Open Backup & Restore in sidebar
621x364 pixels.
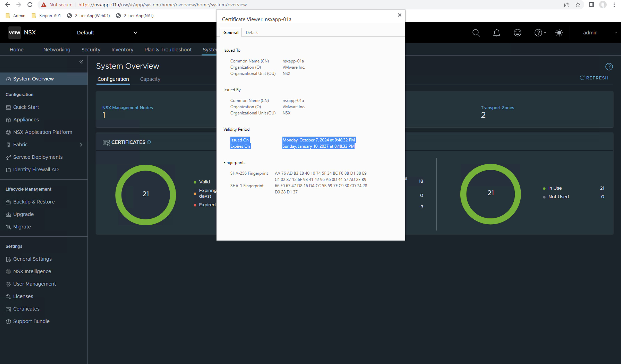pyautogui.click(x=34, y=202)
